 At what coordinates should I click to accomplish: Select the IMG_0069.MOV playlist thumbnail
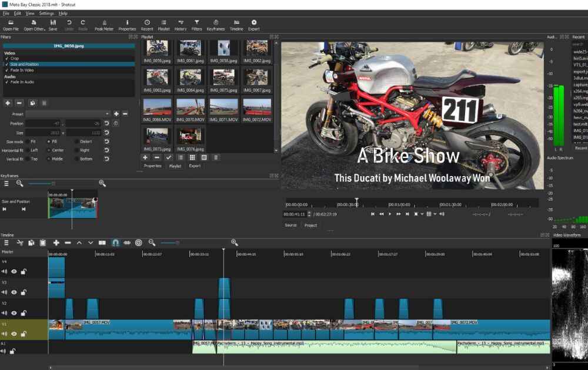coord(157,110)
